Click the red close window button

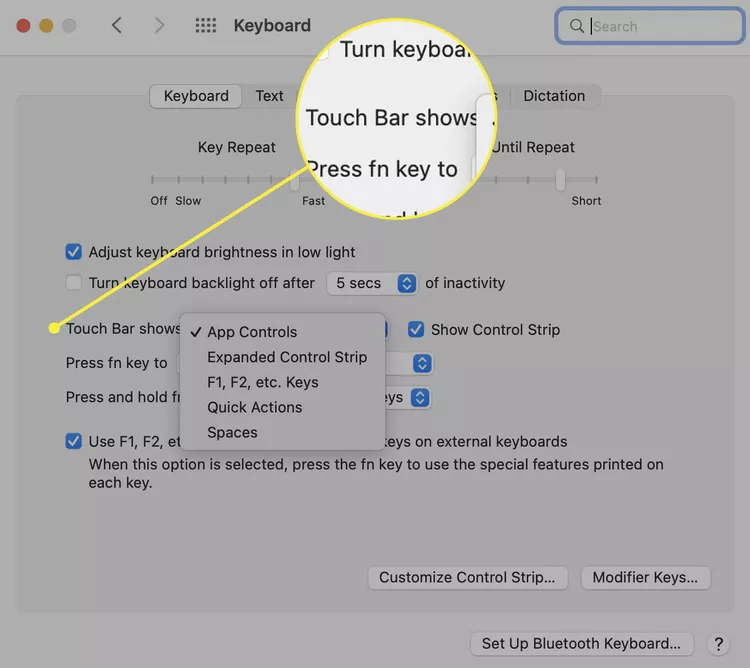pyautogui.click(x=23, y=25)
